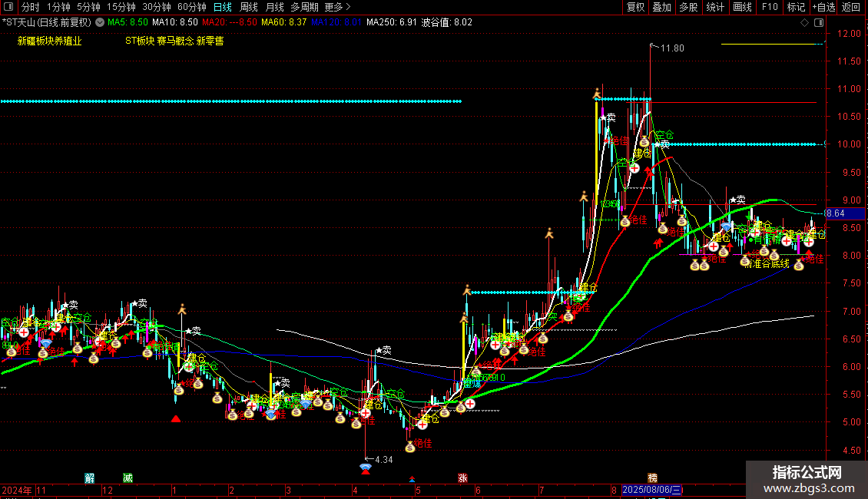Image resolution: width=868 pixels, height=499 pixels.
Task: Open the indicator dropdown beside *ST天山 title
Action: tap(100, 23)
